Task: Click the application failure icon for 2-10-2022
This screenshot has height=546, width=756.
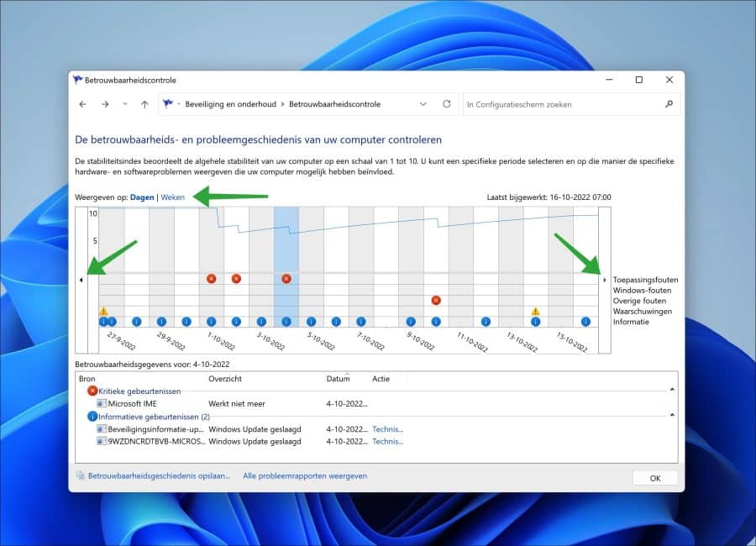Action: tap(236, 279)
